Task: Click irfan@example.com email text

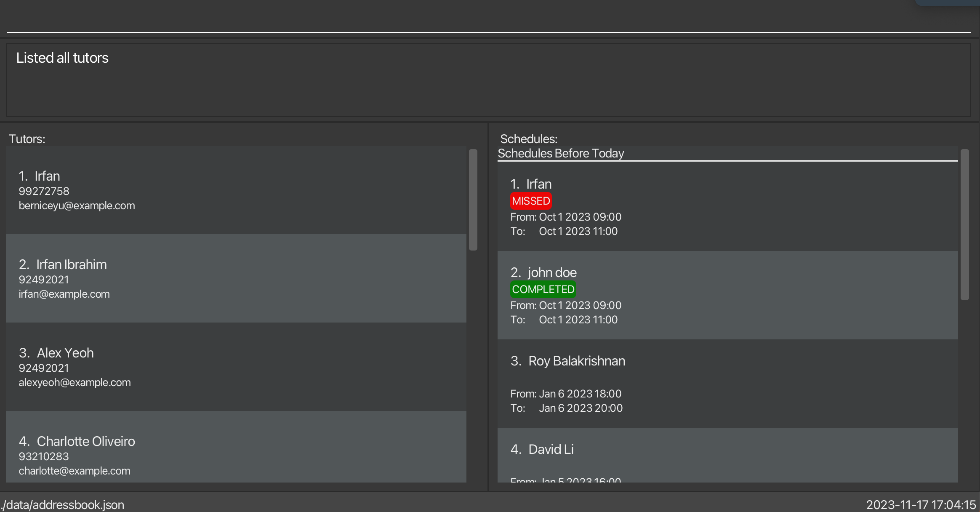Action: [x=64, y=294]
